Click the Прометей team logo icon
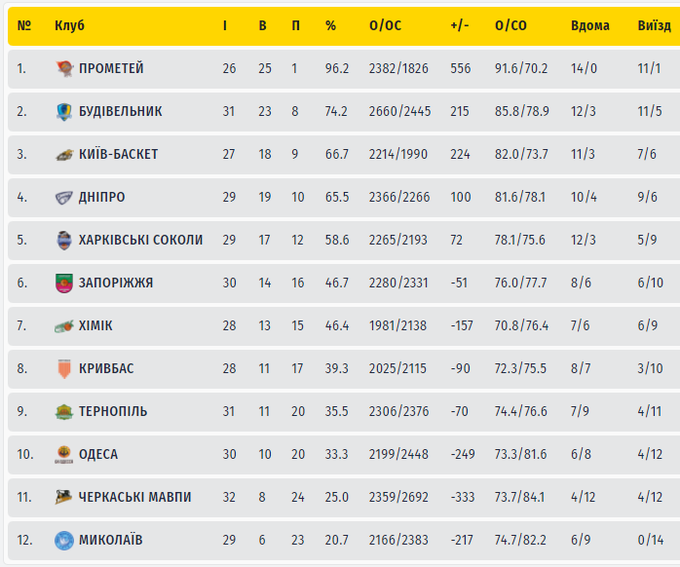Viewport: 680px width, 567px height. (64, 69)
